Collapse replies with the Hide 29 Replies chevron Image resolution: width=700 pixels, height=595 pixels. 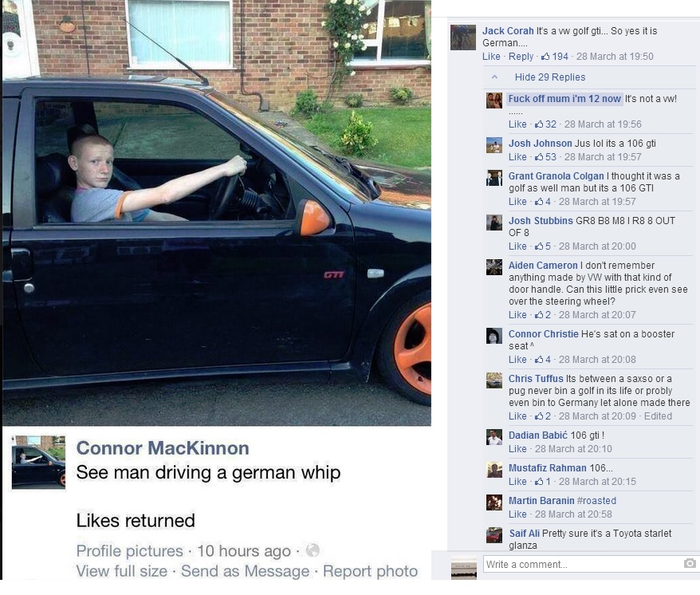[x=494, y=77]
